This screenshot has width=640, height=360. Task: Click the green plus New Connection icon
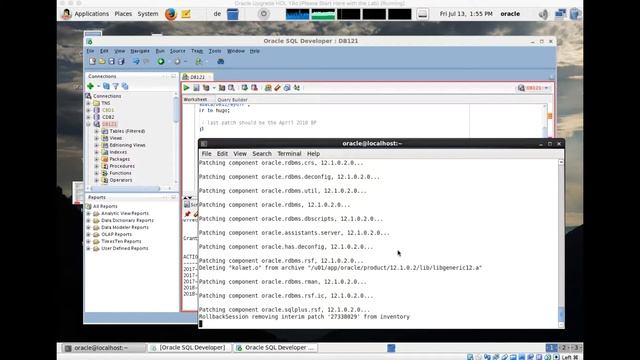click(x=90, y=86)
